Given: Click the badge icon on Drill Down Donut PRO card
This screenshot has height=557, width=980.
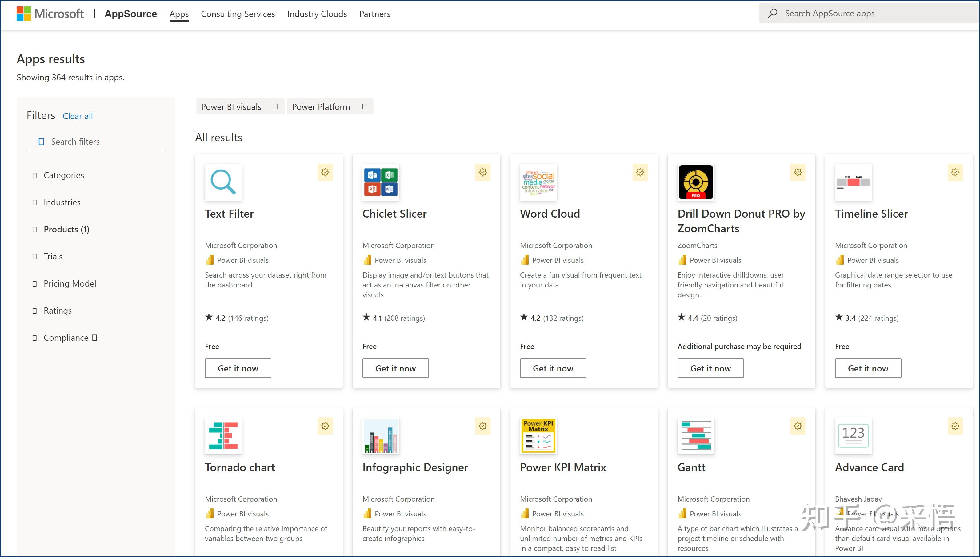Looking at the screenshot, I should (x=798, y=173).
